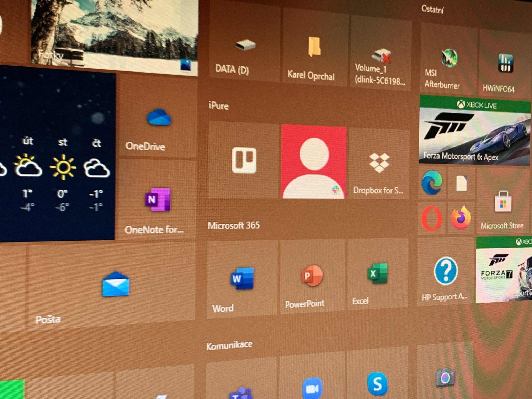Click the Microsoft 365 group header
The width and height of the screenshot is (532, 399).
pos(234,225)
